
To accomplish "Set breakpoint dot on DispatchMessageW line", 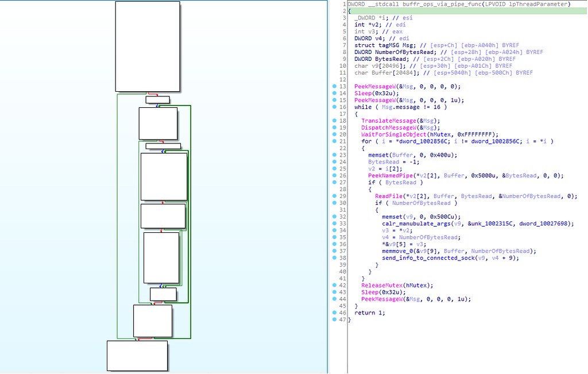I will click(x=335, y=127).
